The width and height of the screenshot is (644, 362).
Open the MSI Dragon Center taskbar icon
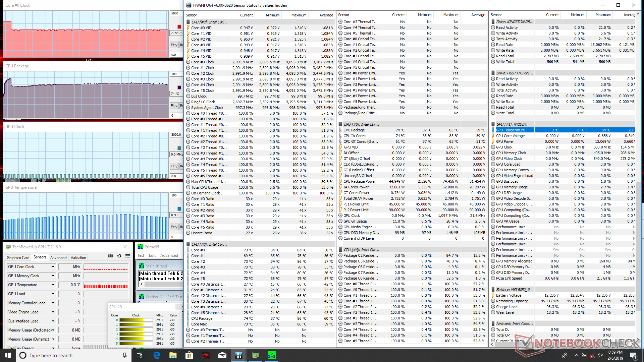click(206, 355)
